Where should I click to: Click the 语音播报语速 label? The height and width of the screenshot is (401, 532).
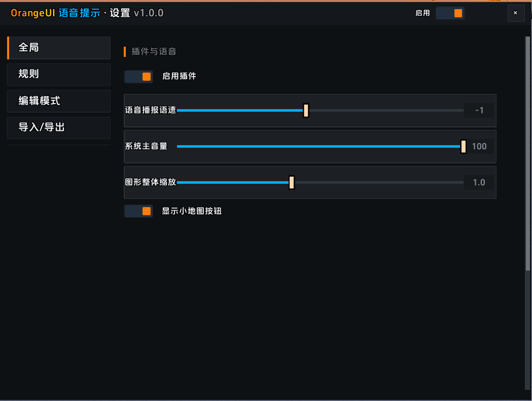click(x=150, y=110)
